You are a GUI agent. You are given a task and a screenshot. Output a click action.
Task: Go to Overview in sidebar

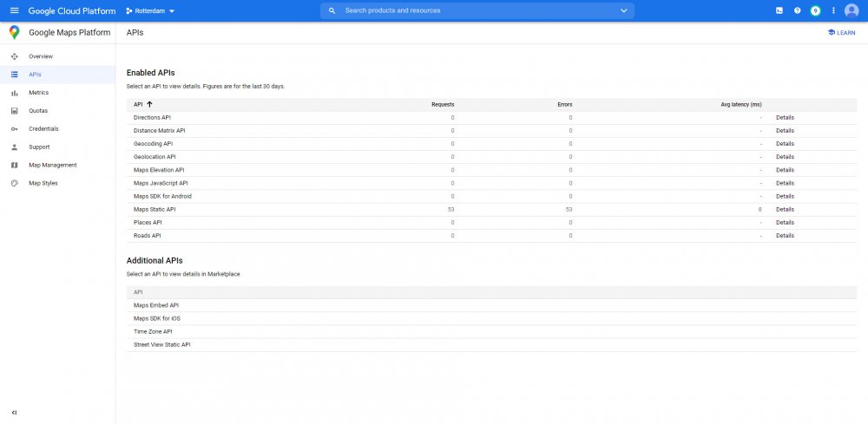coord(40,56)
